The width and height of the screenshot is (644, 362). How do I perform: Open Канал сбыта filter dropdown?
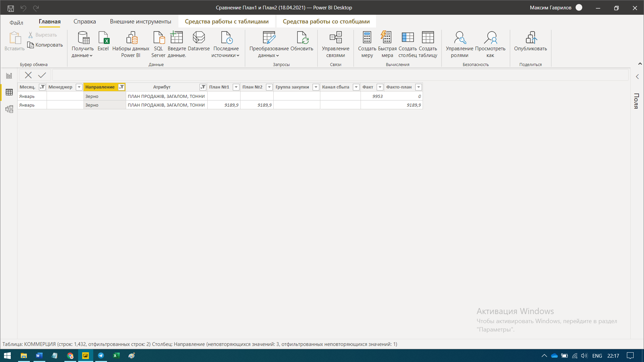tap(356, 87)
